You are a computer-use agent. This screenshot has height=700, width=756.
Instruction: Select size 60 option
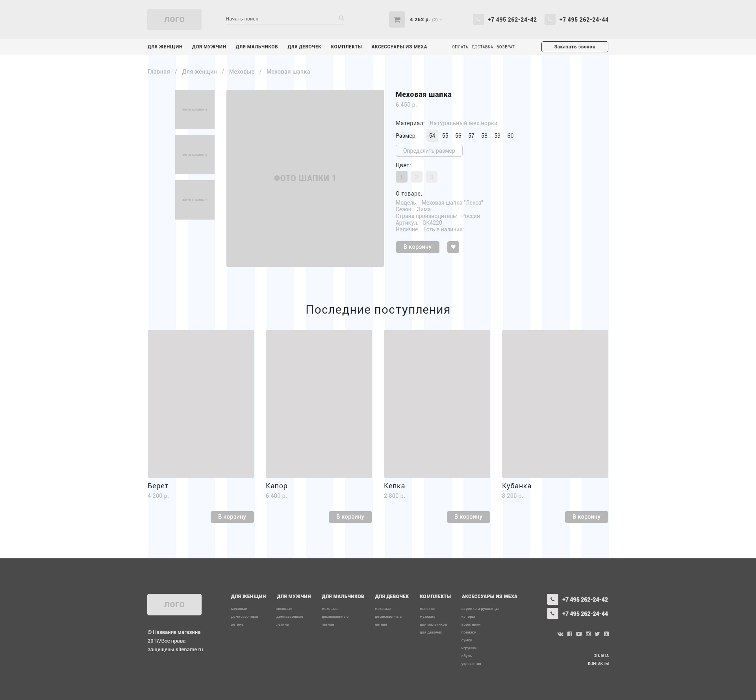510,136
